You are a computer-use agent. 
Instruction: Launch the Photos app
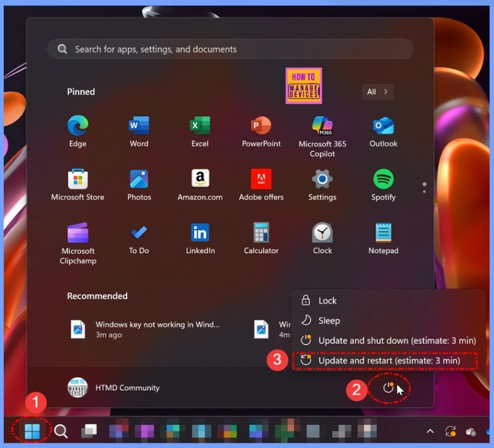pyautogui.click(x=139, y=184)
